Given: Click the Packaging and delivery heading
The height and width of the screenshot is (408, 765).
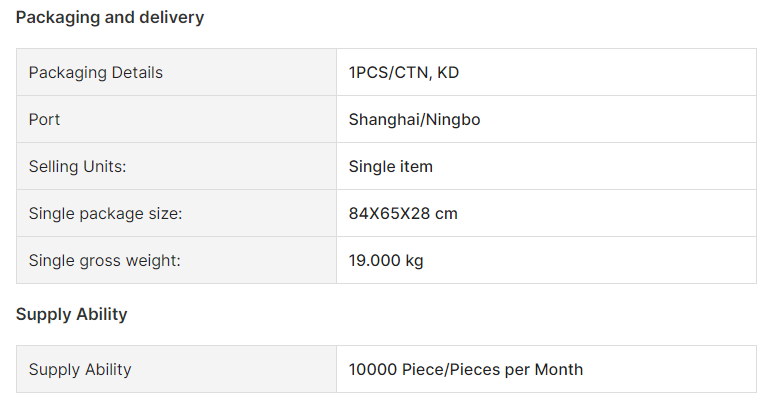Looking at the screenshot, I should [110, 18].
